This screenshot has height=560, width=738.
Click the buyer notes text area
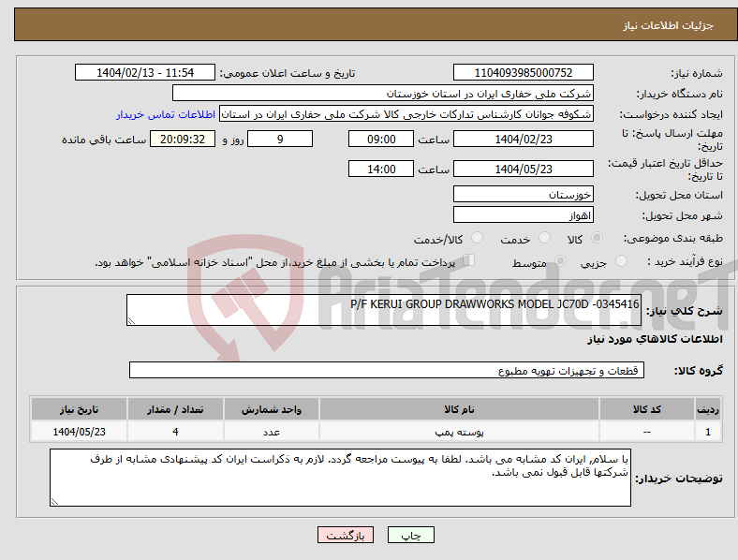(x=340, y=478)
